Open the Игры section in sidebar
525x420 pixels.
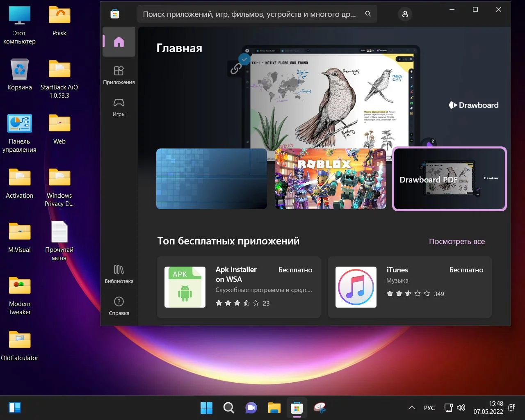point(119,107)
